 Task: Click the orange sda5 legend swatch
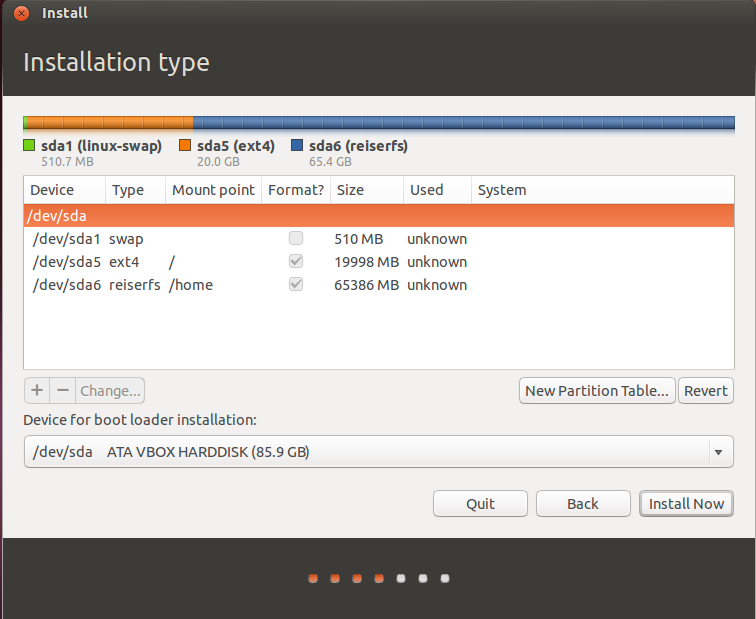coord(185,145)
